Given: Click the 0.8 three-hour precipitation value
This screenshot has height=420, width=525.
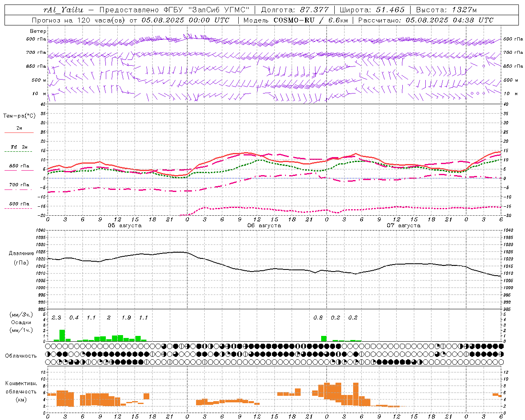Looking at the screenshot, I should pyautogui.click(x=318, y=317).
